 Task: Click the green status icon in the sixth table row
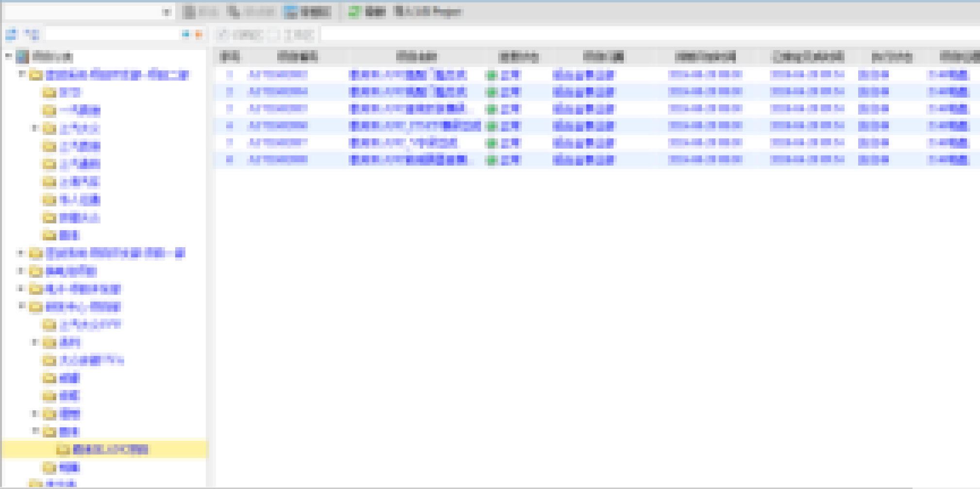coord(492,160)
